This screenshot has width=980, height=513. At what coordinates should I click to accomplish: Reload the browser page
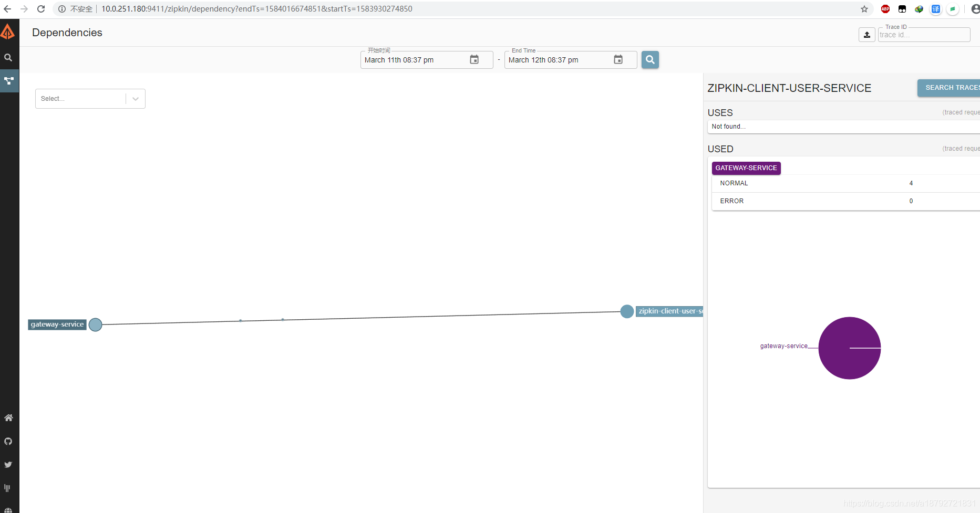coord(41,9)
